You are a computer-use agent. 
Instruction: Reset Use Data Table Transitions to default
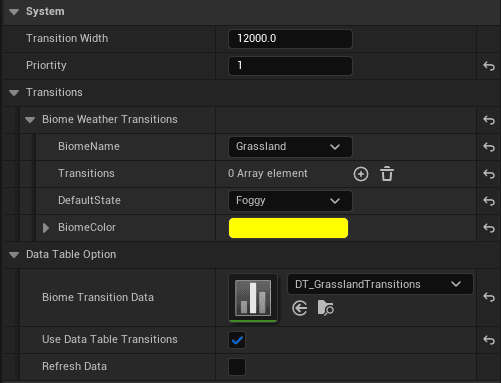pyautogui.click(x=489, y=340)
